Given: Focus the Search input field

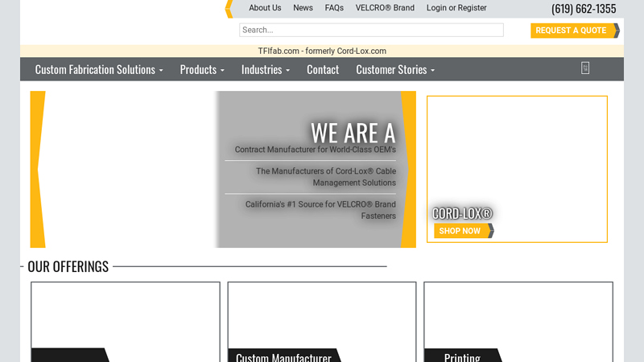Looking at the screenshot, I should coord(371,30).
